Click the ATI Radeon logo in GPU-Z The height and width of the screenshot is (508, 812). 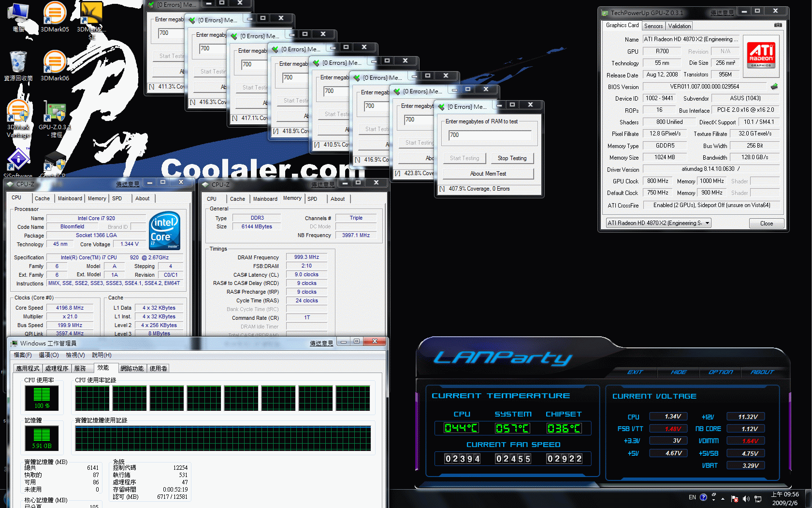761,55
